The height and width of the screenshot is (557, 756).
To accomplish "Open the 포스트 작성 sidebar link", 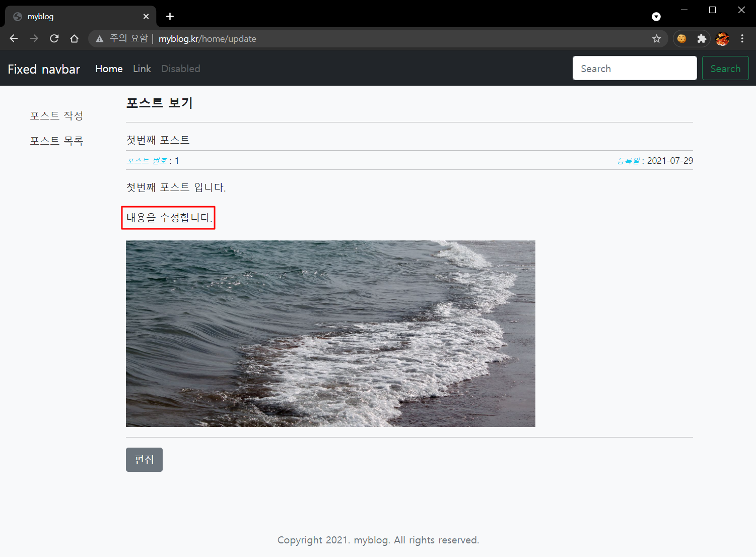I will click(56, 115).
